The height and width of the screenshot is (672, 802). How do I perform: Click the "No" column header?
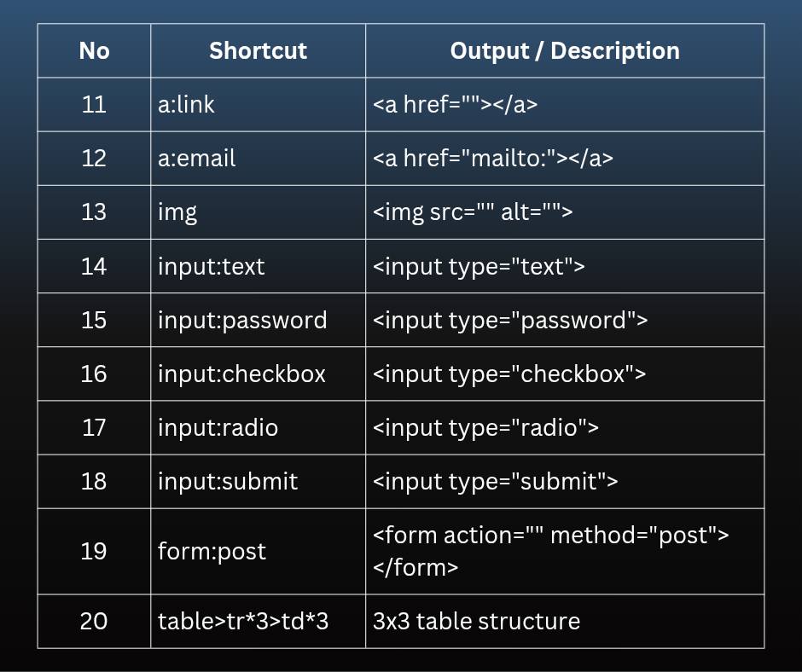(94, 50)
